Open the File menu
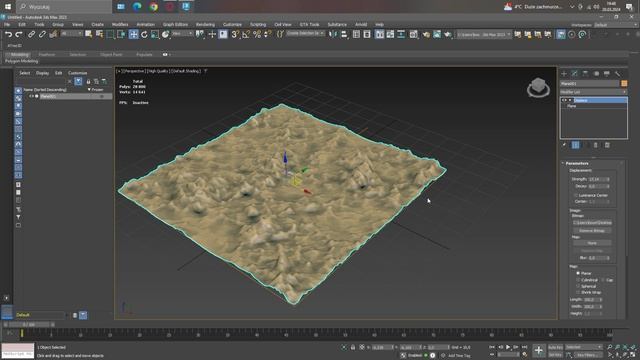This screenshot has width=640, height=360. coord(7,24)
